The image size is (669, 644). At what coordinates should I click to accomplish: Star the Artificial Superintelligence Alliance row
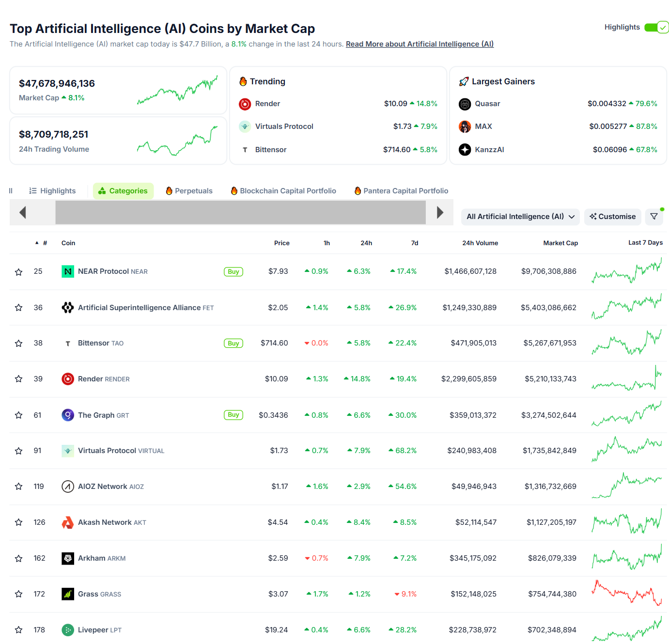pyautogui.click(x=19, y=308)
